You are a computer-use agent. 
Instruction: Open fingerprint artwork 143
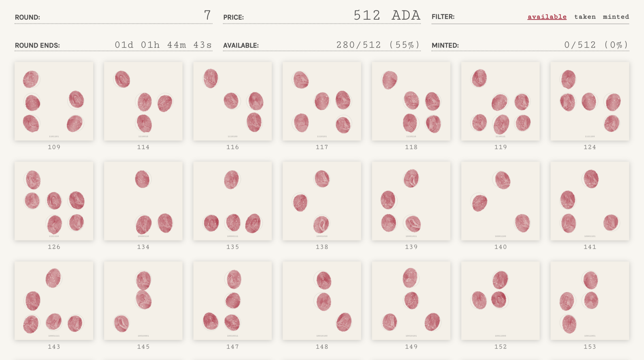[x=54, y=300]
